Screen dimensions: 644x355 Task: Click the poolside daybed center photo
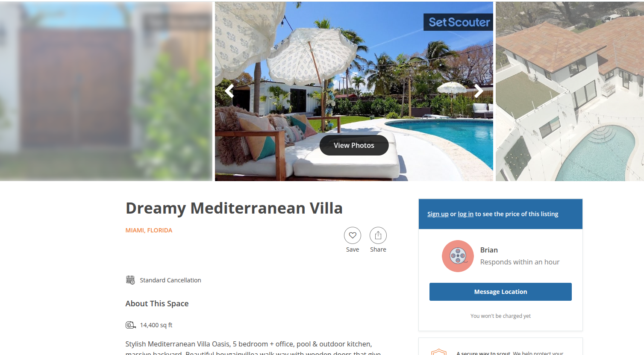tap(354, 91)
